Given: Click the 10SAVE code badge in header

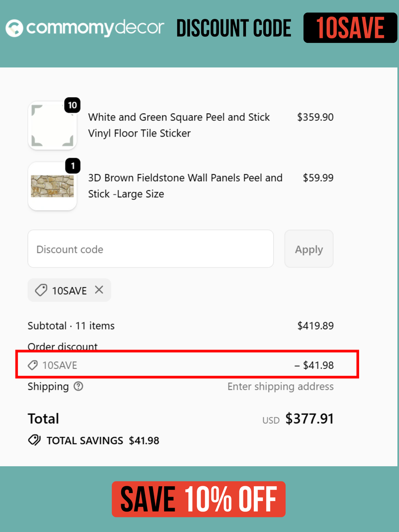Looking at the screenshot, I should pyautogui.click(x=350, y=28).
